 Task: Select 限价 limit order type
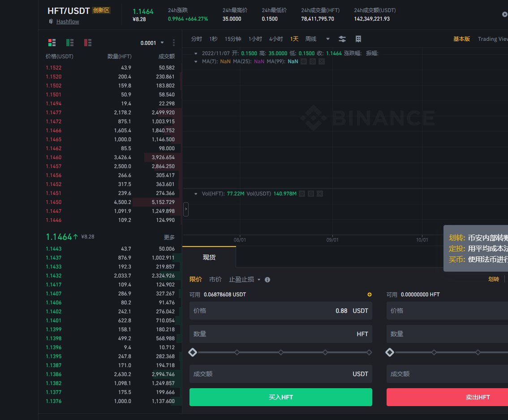[196, 279]
